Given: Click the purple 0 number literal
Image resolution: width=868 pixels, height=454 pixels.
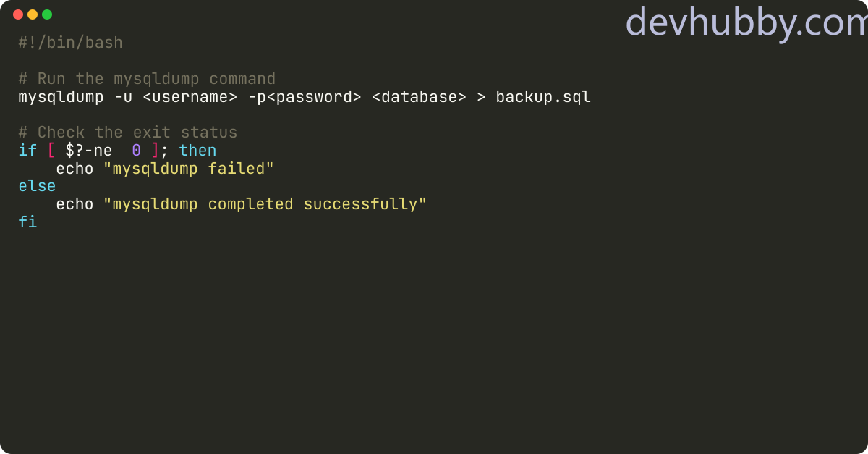Looking at the screenshot, I should pyautogui.click(x=137, y=151).
